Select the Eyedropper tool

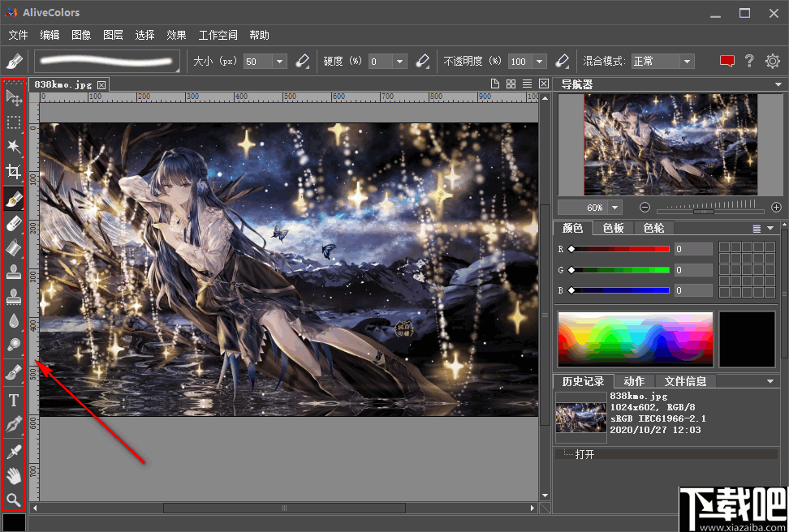point(14,450)
